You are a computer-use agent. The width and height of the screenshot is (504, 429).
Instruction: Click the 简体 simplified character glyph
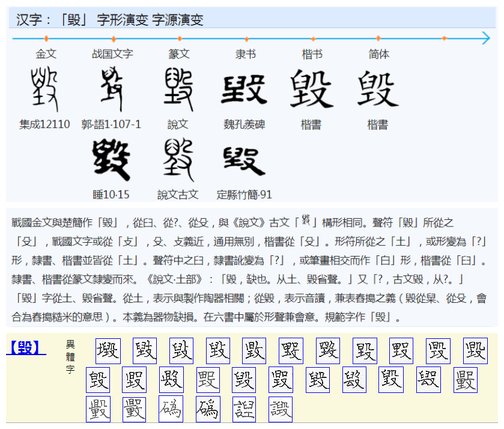tap(377, 87)
